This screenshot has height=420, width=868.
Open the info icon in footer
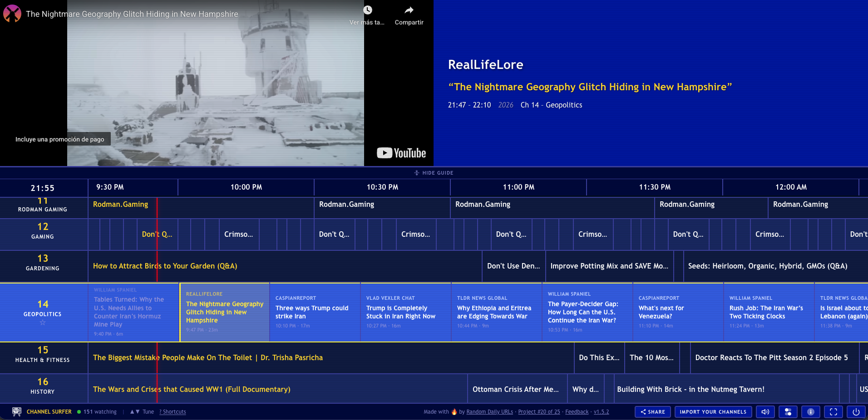point(811,412)
